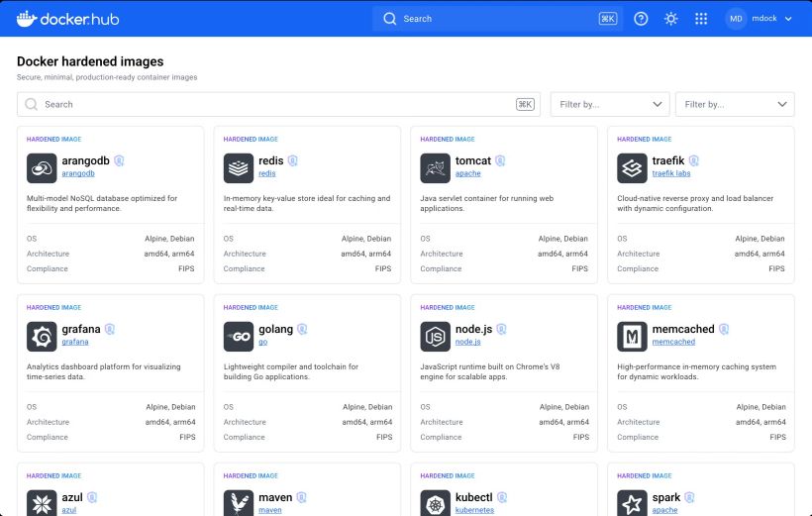Select the tomcat card title

[x=473, y=160]
